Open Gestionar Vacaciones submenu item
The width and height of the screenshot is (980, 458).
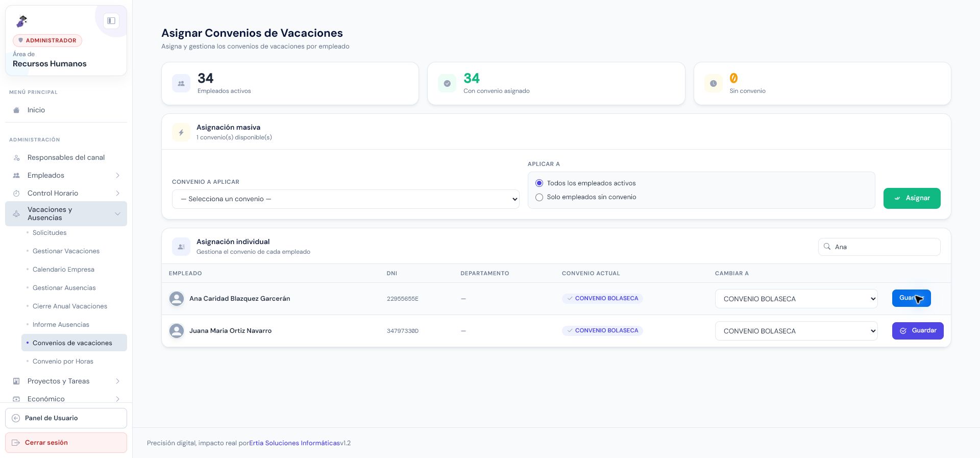(66, 251)
